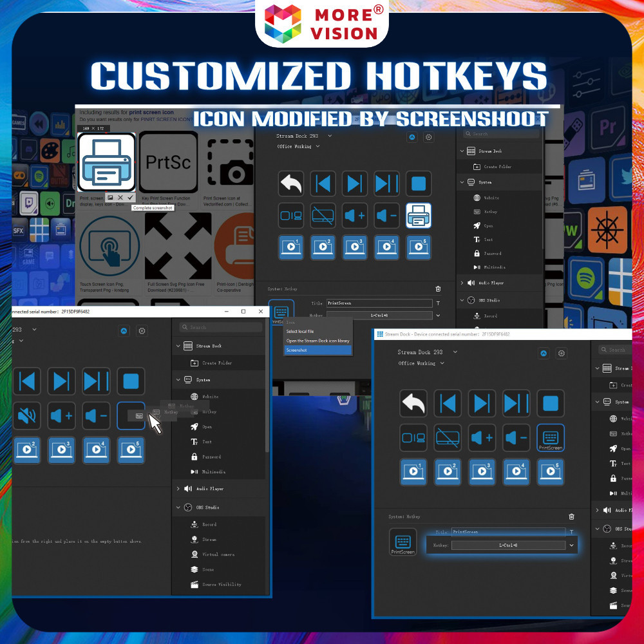Image resolution: width=644 pixels, height=644 pixels.
Task: Select the Source Visibility action
Action: (x=221, y=584)
